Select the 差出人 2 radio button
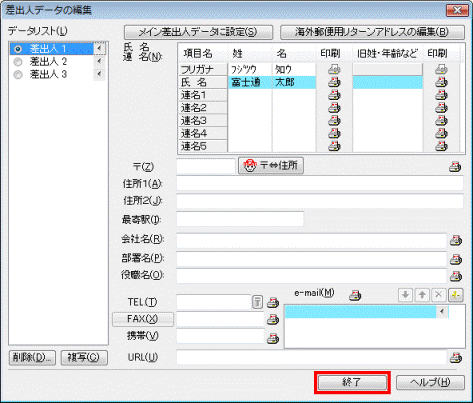 pos(18,62)
